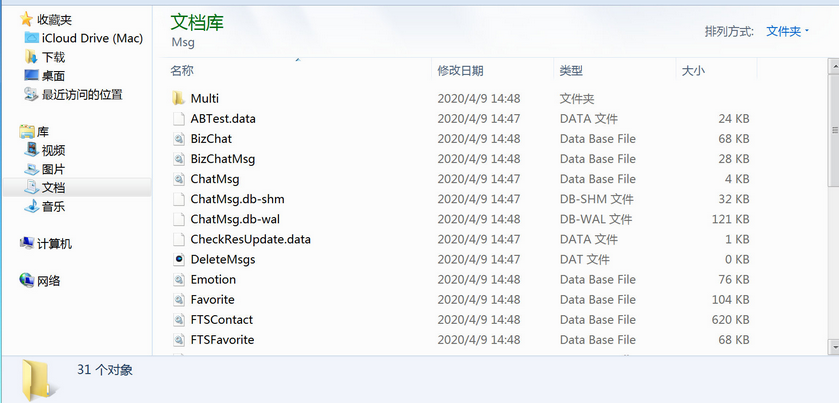Click the Favorite file's 104 KB size

730,299
